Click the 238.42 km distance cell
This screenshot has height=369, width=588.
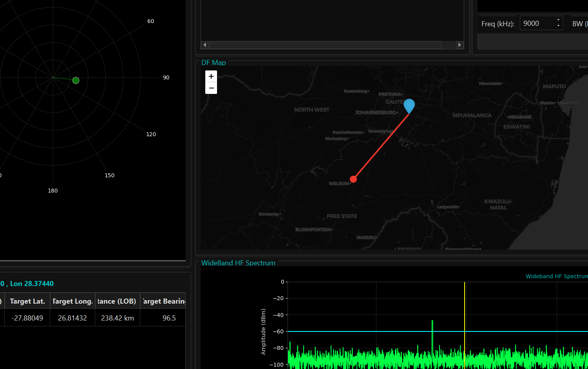[x=117, y=318]
